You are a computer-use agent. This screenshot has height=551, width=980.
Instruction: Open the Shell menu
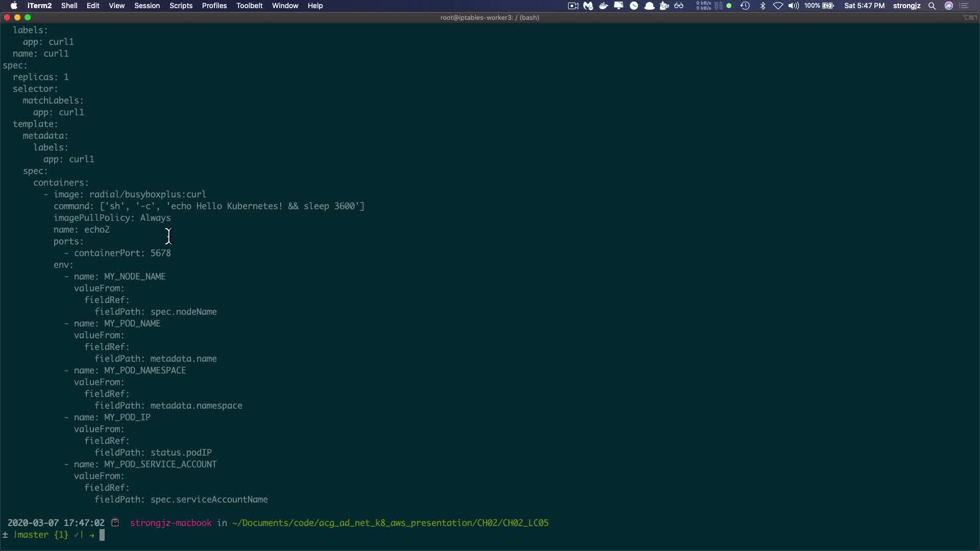[x=69, y=6]
